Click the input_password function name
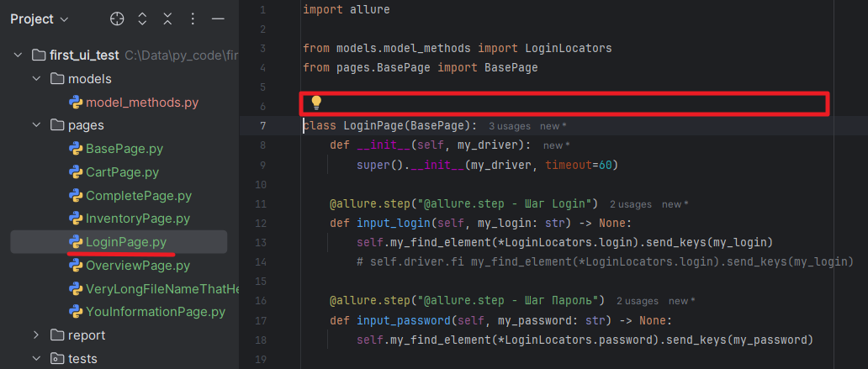 tap(403, 320)
